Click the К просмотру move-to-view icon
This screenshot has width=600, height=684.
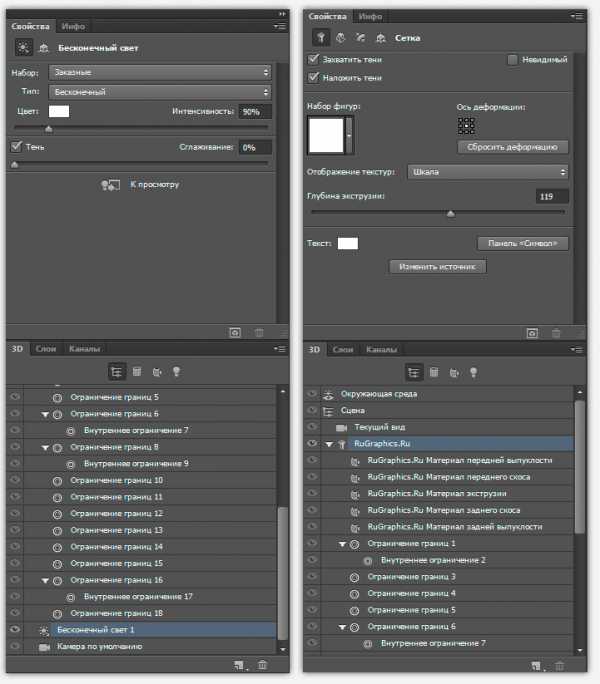coord(111,185)
